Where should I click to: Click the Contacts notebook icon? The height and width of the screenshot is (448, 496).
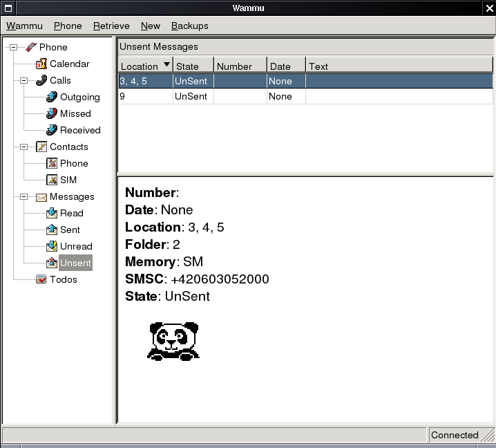[41, 147]
